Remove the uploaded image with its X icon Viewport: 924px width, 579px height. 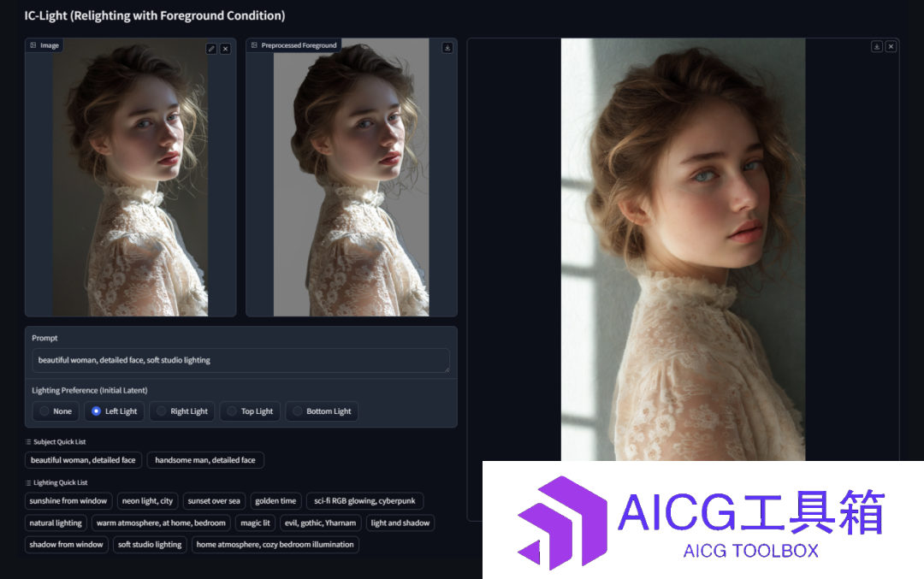click(225, 49)
